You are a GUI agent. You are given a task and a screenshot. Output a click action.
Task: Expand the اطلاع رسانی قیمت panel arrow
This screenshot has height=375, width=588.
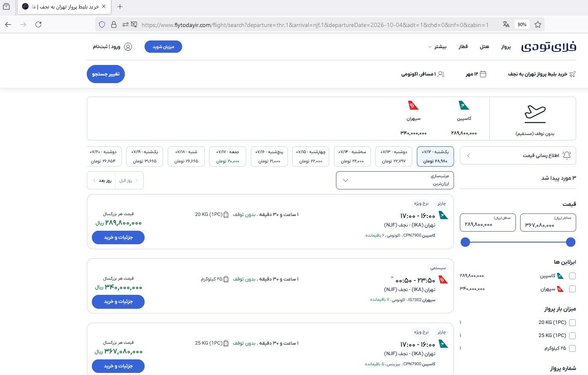468,156
